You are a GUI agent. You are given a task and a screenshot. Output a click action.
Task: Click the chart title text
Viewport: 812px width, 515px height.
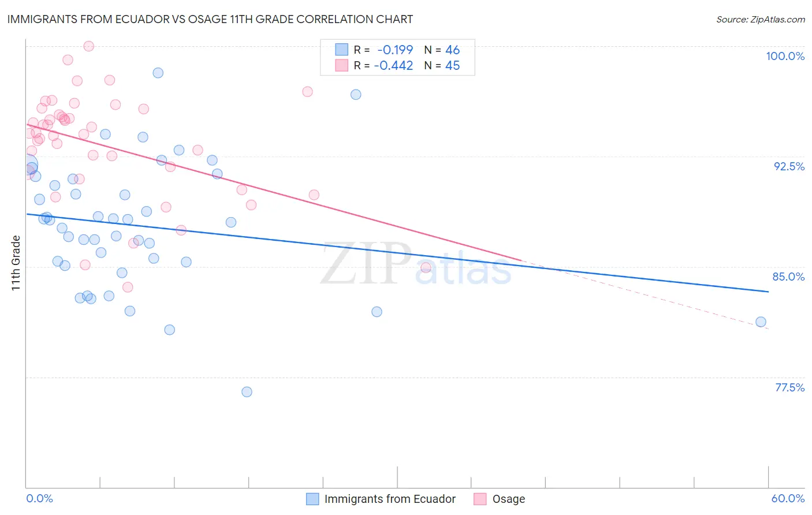(x=210, y=19)
